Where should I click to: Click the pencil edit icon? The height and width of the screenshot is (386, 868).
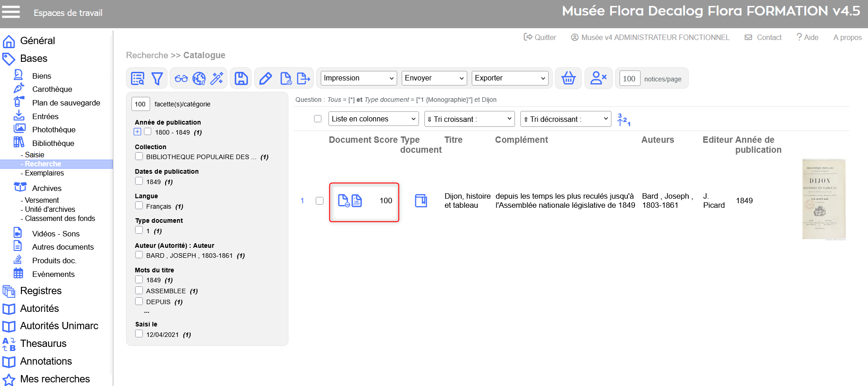coord(266,79)
